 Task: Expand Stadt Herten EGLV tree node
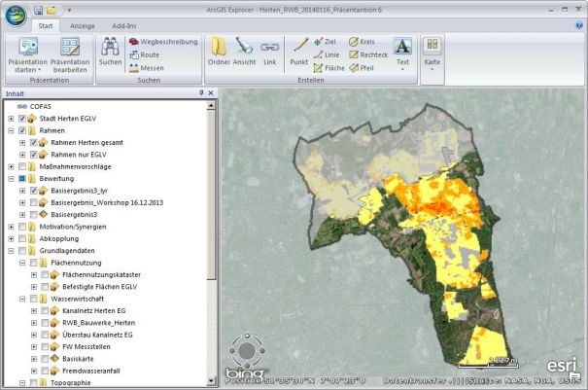coord(11,119)
